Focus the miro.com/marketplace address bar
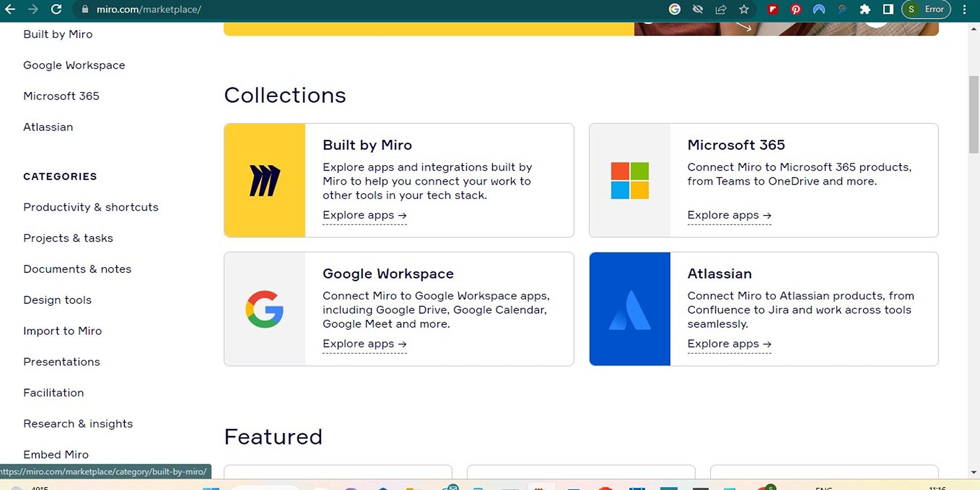980x490 pixels. coord(148,9)
